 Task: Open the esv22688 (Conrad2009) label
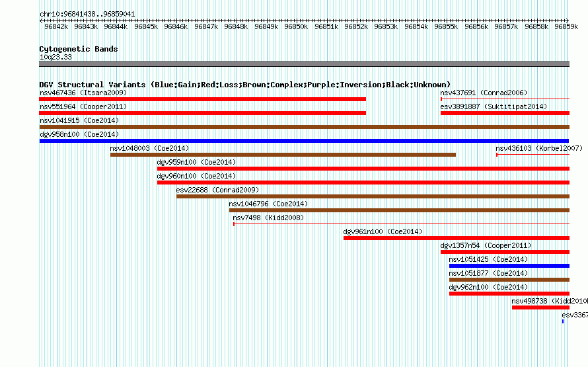pyautogui.click(x=217, y=190)
